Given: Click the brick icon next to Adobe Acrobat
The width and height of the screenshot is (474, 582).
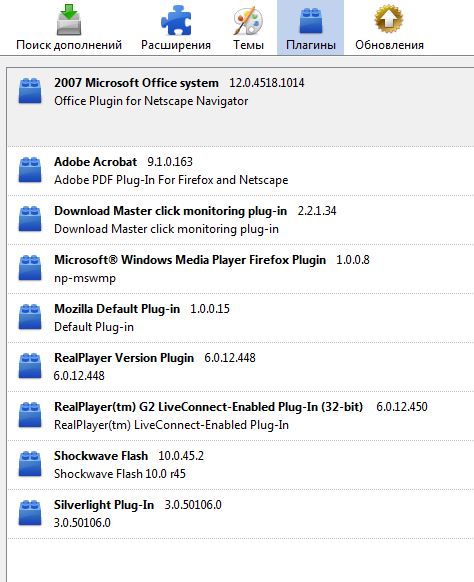Looking at the screenshot, I should tap(30, 170).
